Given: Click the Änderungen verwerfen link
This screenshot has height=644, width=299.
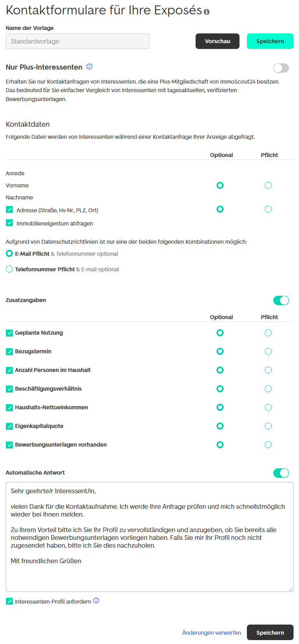Looking at the screenshot, I should pyautogui.click(x=212, y=633).
